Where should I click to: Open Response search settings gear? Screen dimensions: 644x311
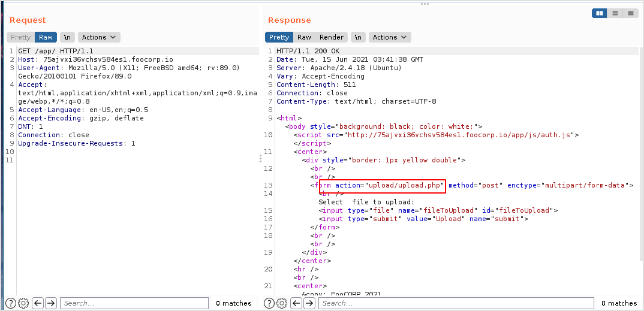[x=282, y=303]
